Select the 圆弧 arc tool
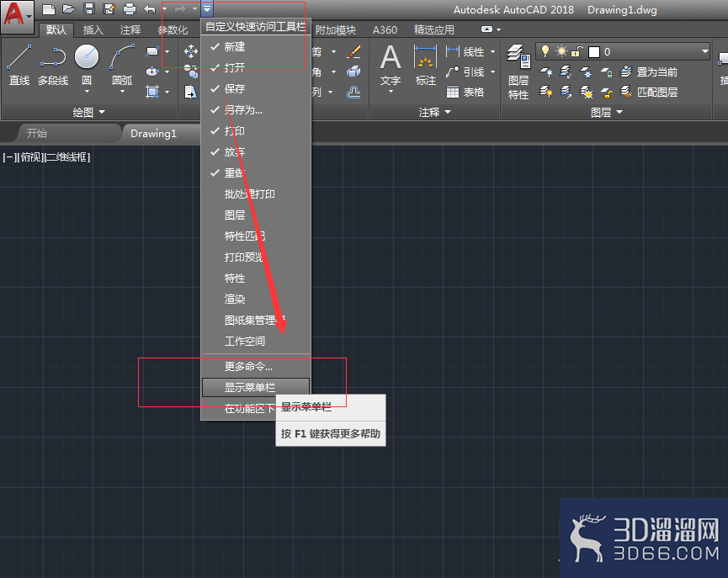 123,66
